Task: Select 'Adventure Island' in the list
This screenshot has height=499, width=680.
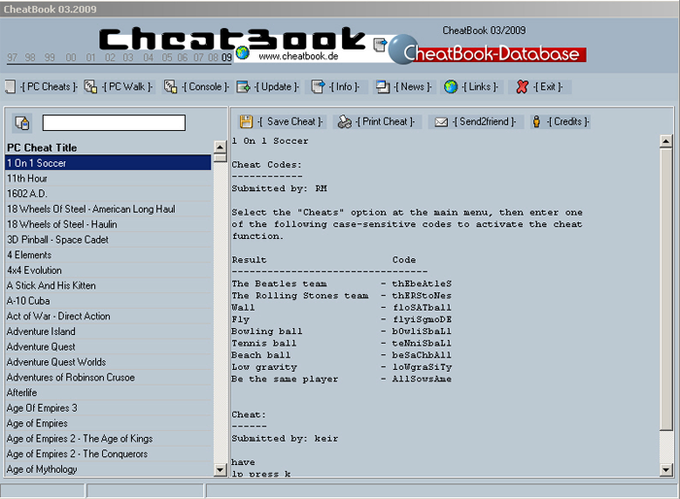Action: coord(108,331)
